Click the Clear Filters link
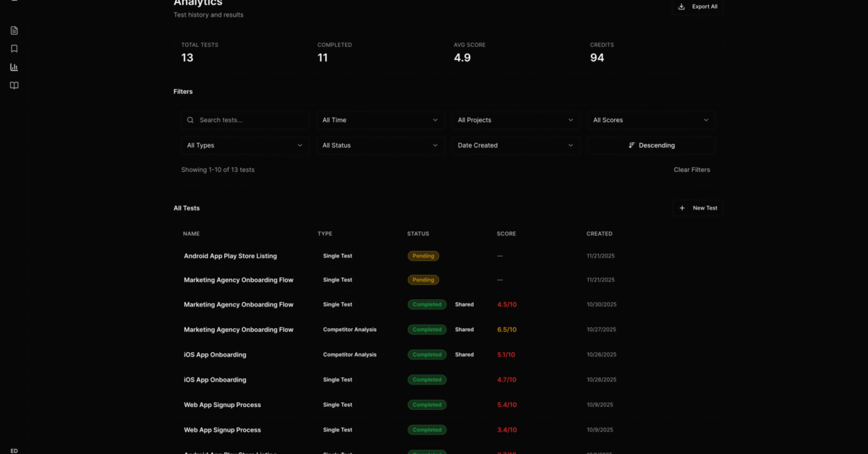 692,169
